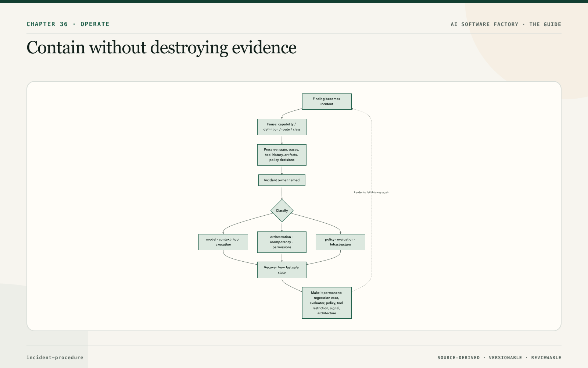Click the 'harder to fail this way again' label

pos(372,192)
